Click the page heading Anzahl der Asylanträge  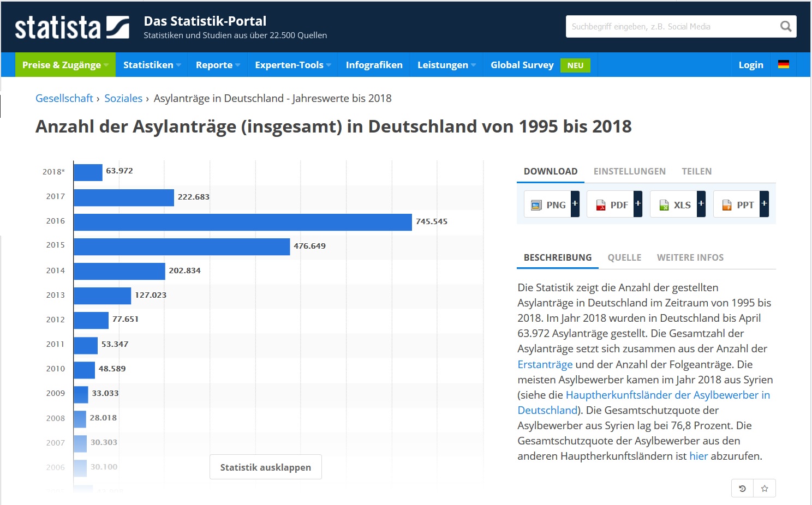click(333, 127)
